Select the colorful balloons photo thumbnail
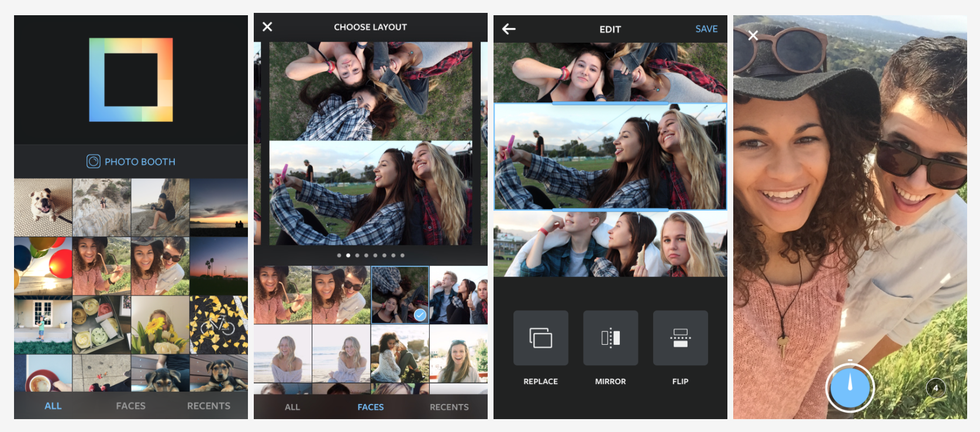The image size is (980, 432). [43, 266]
